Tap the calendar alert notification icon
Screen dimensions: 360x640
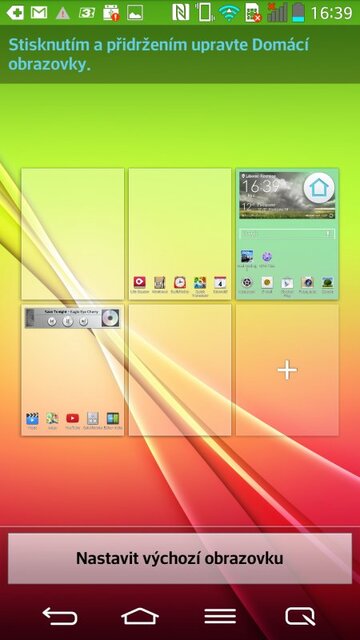coord(111,13)
